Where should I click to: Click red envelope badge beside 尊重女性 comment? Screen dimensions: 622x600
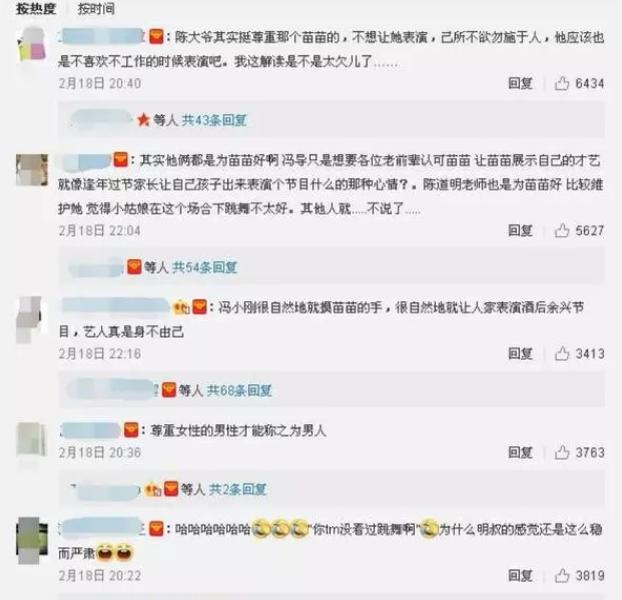pos(131,430)
